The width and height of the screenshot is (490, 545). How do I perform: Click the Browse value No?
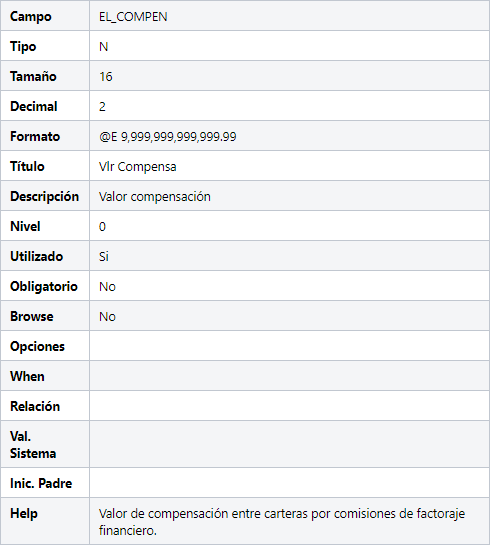tap(107, 317)
